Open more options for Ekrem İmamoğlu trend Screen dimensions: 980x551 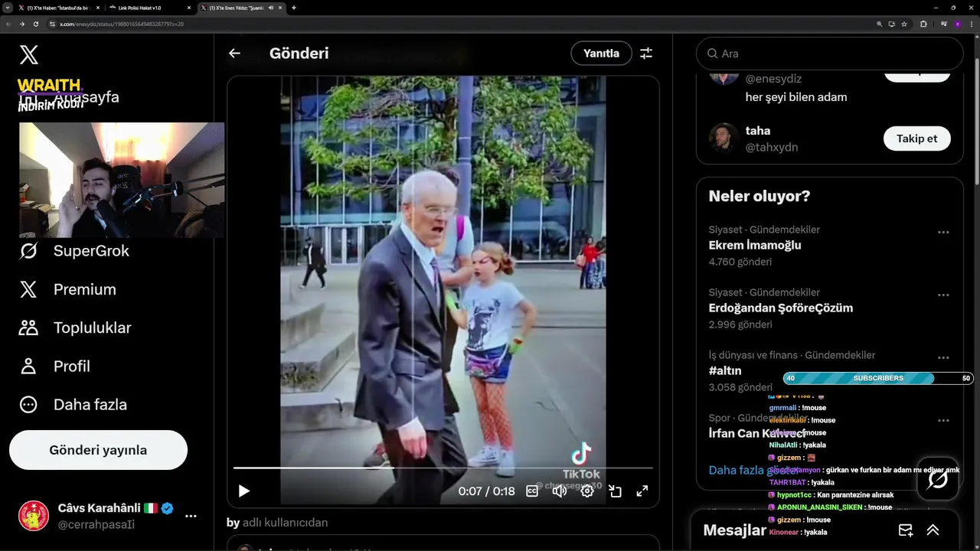943,232
